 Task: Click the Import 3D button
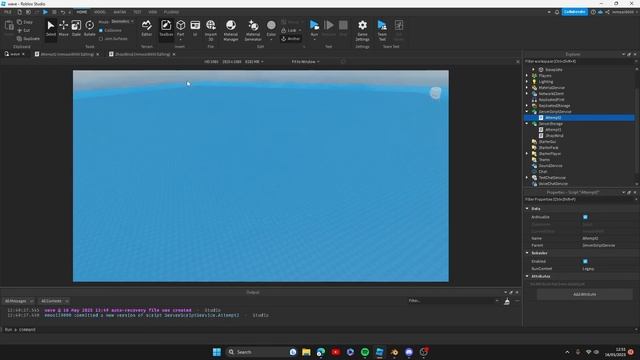211,30
